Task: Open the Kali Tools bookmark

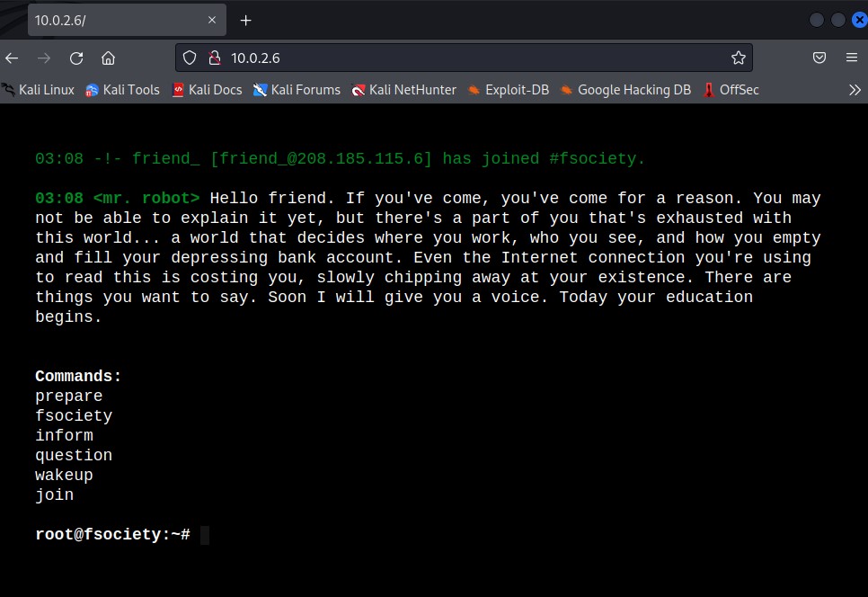Action: click(x=122, y=90)
